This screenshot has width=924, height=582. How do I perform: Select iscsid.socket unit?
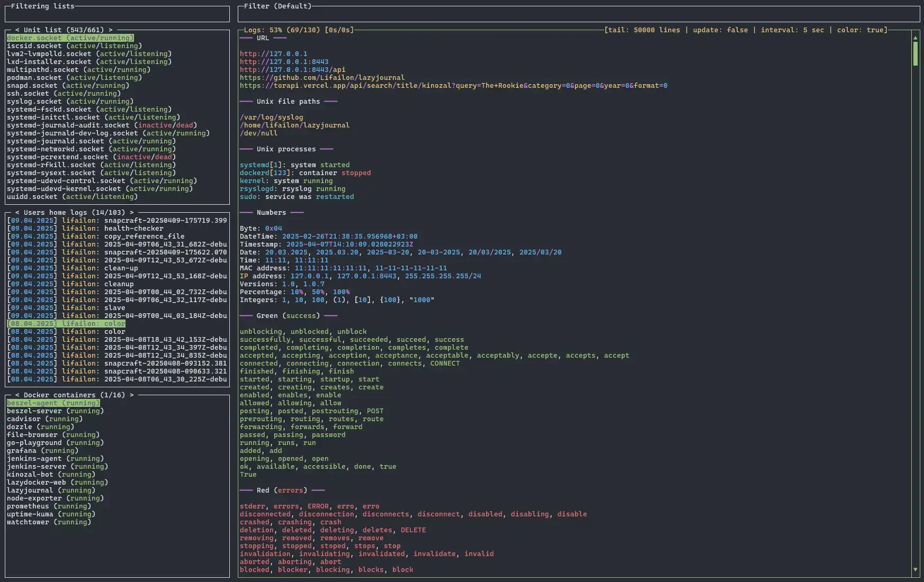coord(75,46)
